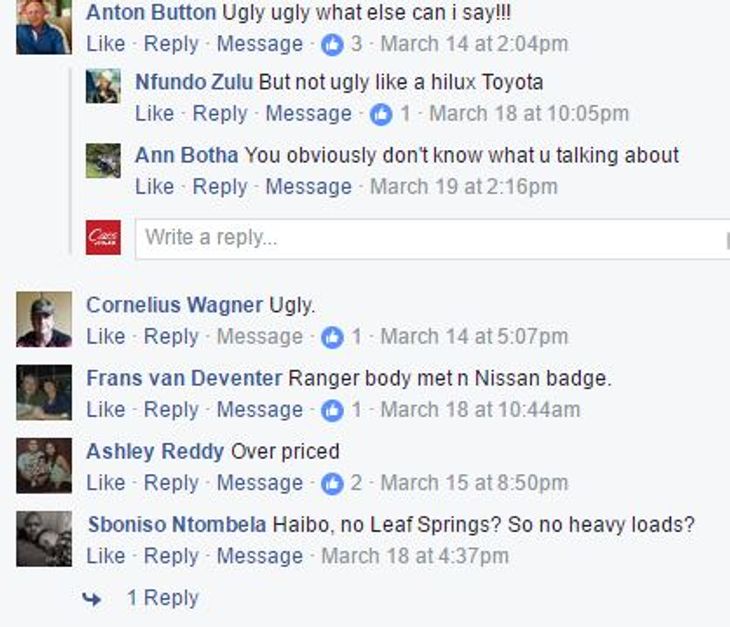Image resolution: width=730 pixels, height=627 pixels.
Task: Click thumbs-up icon on Cornelius Wagner's comment
Action: tap(332, 337)
